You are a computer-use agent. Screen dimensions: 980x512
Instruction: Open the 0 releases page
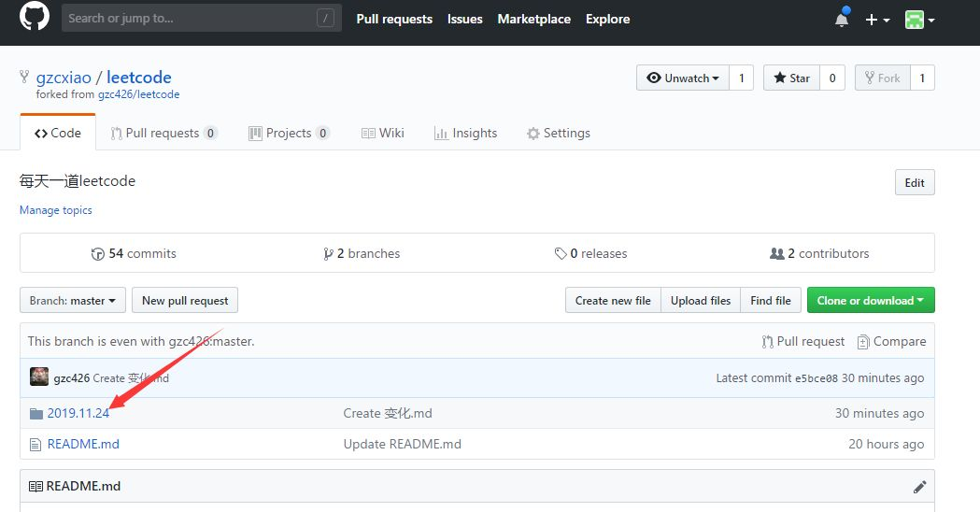(x=590, y=254)
